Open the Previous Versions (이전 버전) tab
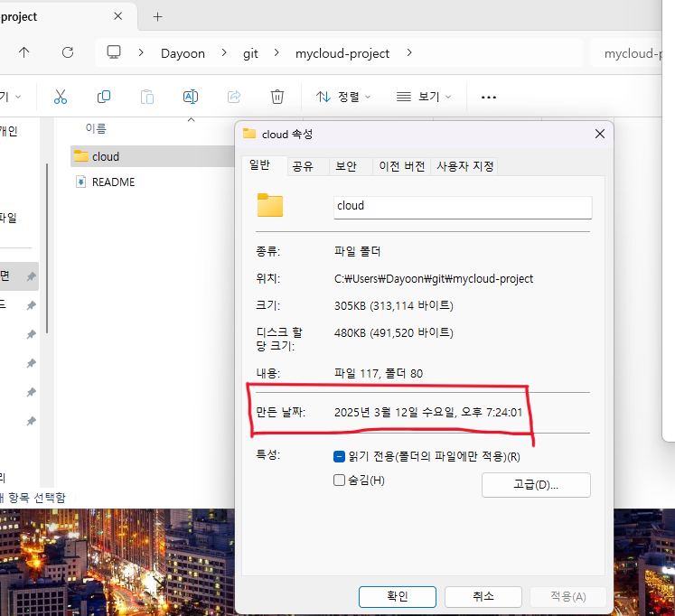This screenshot has width=675, height=616. pos(401,166)
